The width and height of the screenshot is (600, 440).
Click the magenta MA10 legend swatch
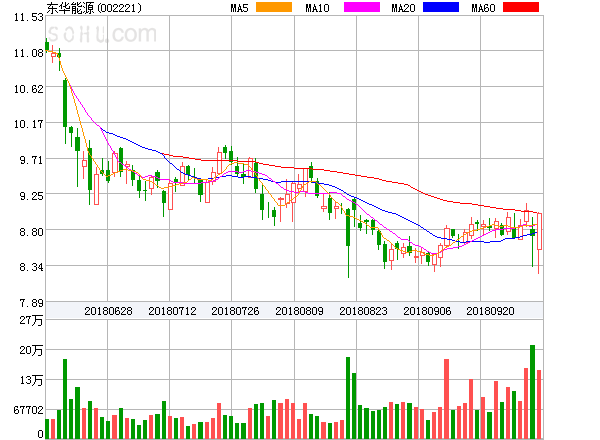pyautogui.click(x=357, y=8)
